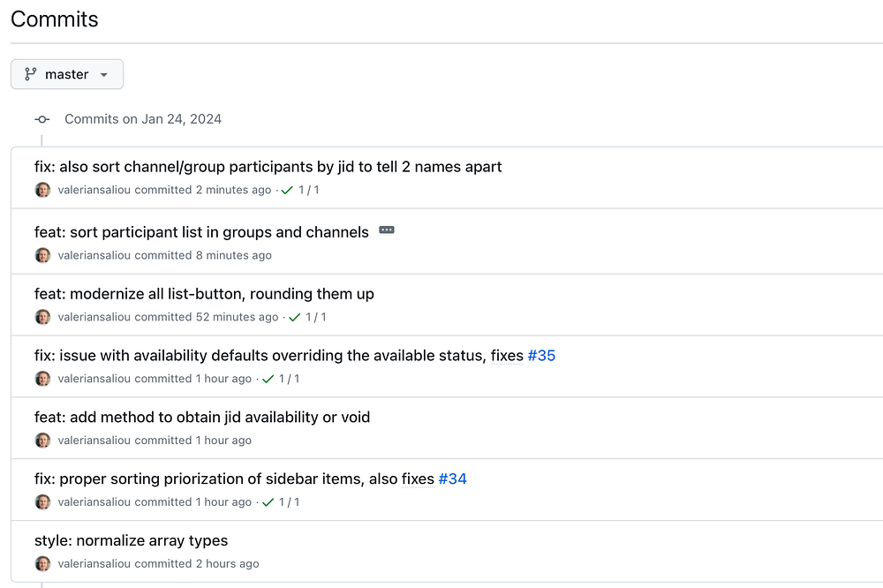Click the author avatar on the jid availability method commit
The image size is (883, 588).
42,440
